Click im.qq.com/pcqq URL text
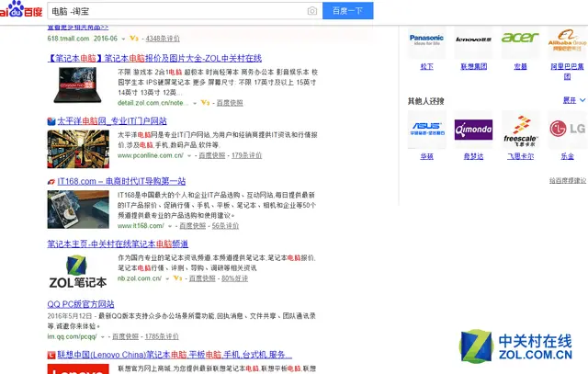The image size is (588, 374). 72,336
